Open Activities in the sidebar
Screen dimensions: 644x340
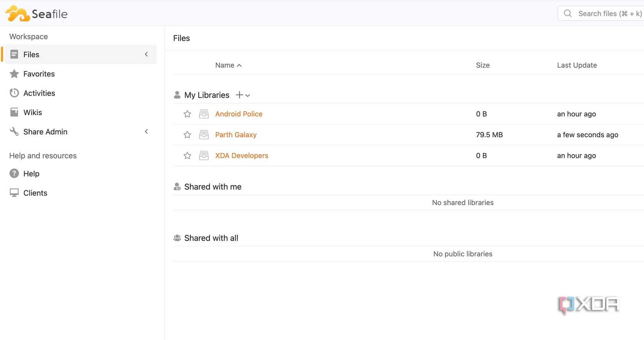pos(39,93)
